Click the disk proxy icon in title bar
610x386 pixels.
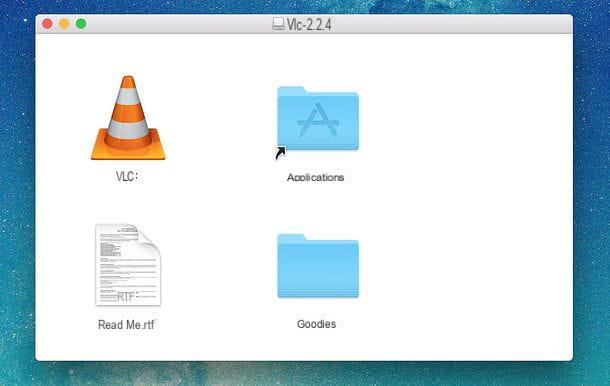(278, 24)
